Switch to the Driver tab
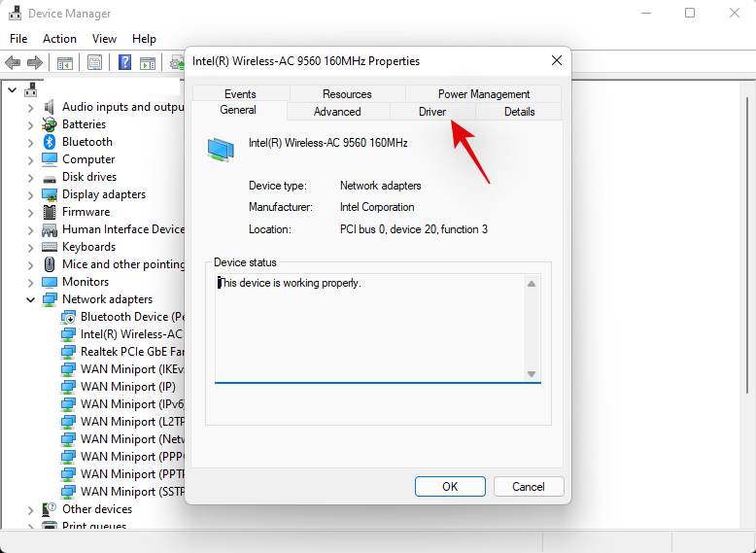This screenshot has height=553, width=756. click(432, 112)
